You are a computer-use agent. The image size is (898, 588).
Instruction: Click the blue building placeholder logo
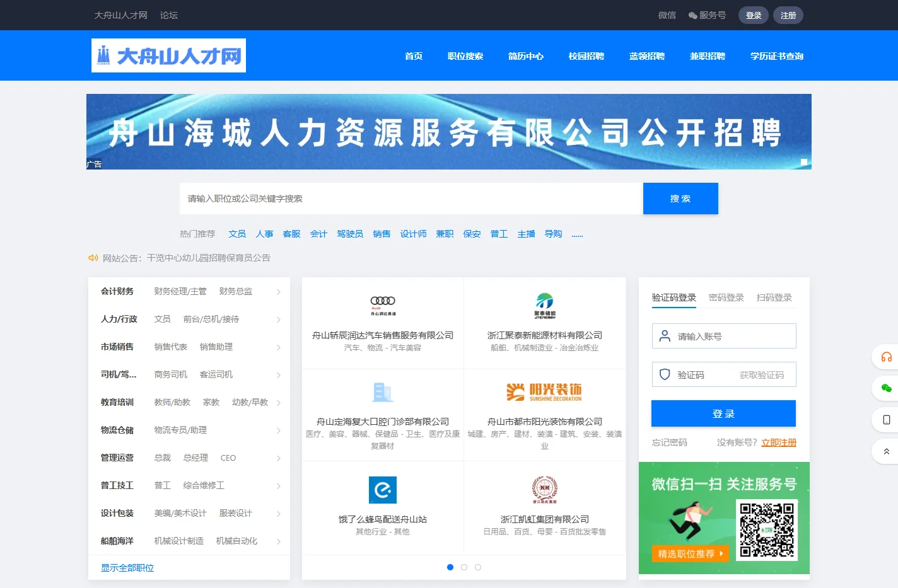click(x=383, y=392)
